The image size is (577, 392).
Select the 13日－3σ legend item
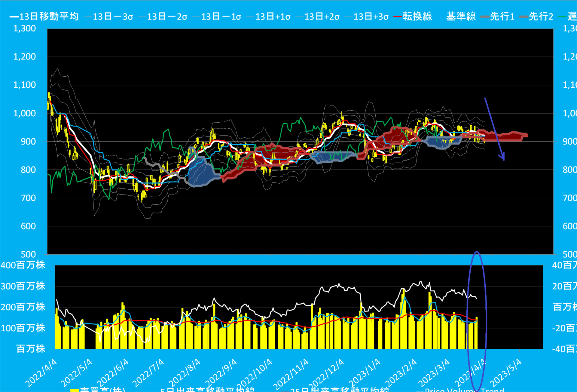point(109,17)
